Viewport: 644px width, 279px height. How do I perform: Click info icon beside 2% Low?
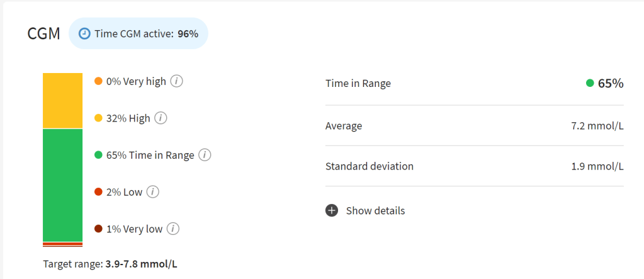pos(153,192)
